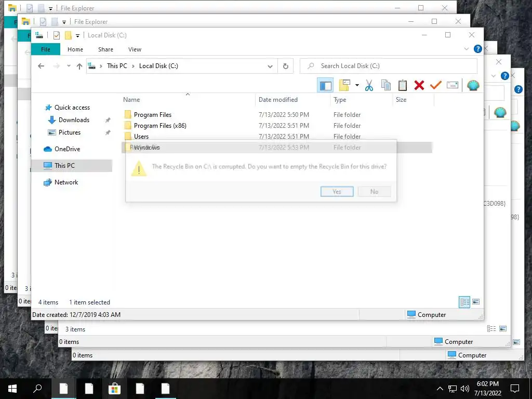Click Yes in the Recycle Bin dialog
The width and height of the screenshot is (532, 399).
tap(337, 192)
